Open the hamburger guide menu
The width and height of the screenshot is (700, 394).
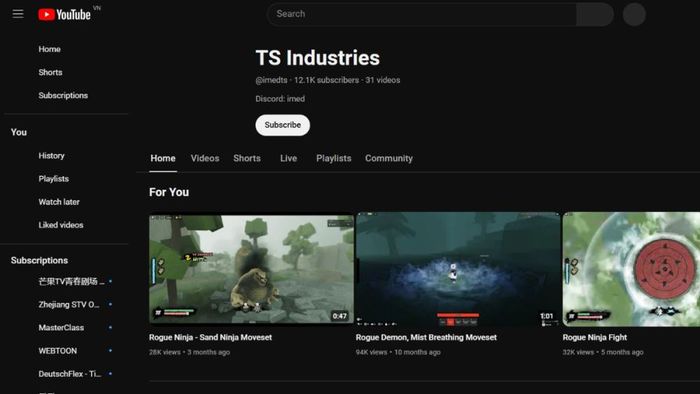pyautogui.click(x=18, y=14)
